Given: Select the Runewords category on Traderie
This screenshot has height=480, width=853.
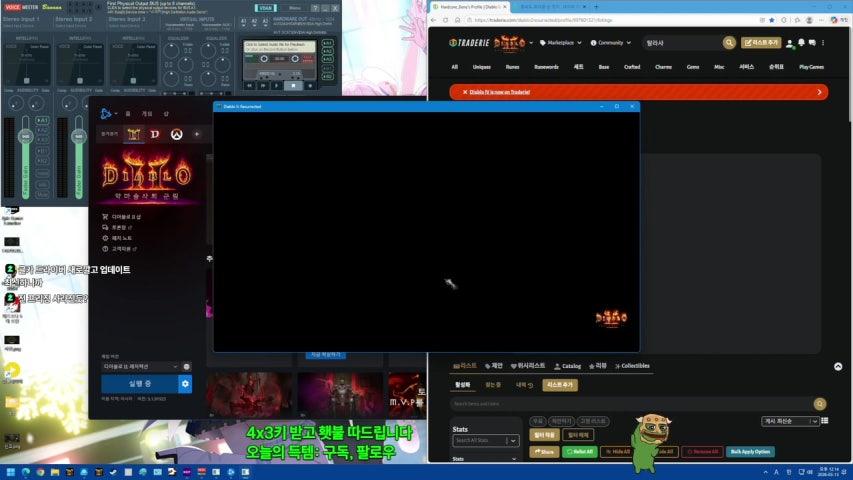Looking at the screenshot, I should point(546,67).
